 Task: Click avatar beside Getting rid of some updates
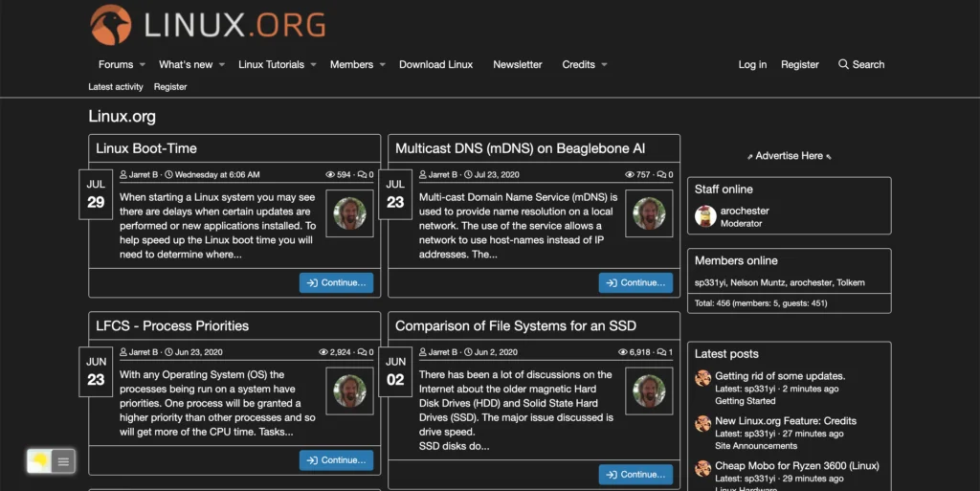703,378
